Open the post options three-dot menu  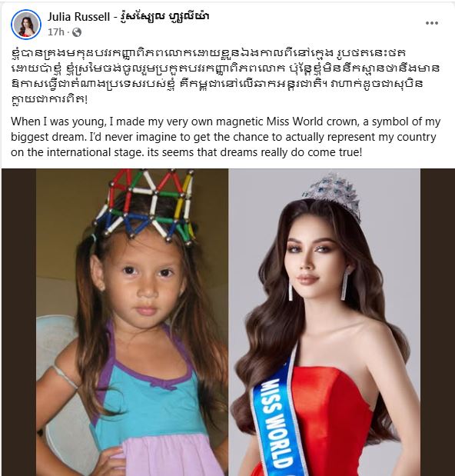pos(432,23)
